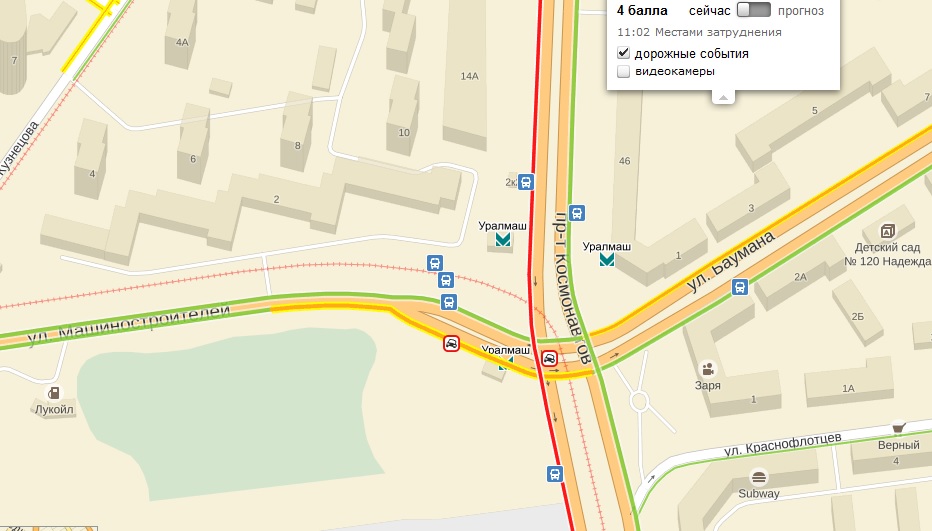This screenshot has height=531, width=932.
Task: Click bus stop icon near building 2к
Action: click(x=525, y=182)
